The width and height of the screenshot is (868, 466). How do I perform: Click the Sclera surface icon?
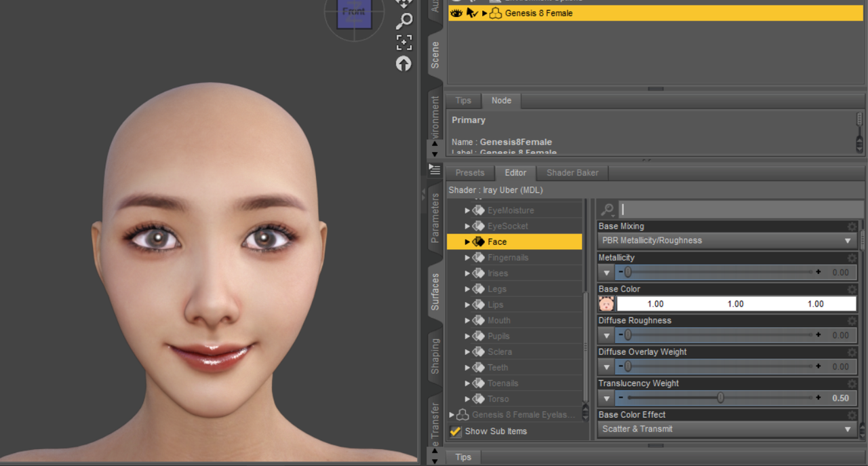478,351
